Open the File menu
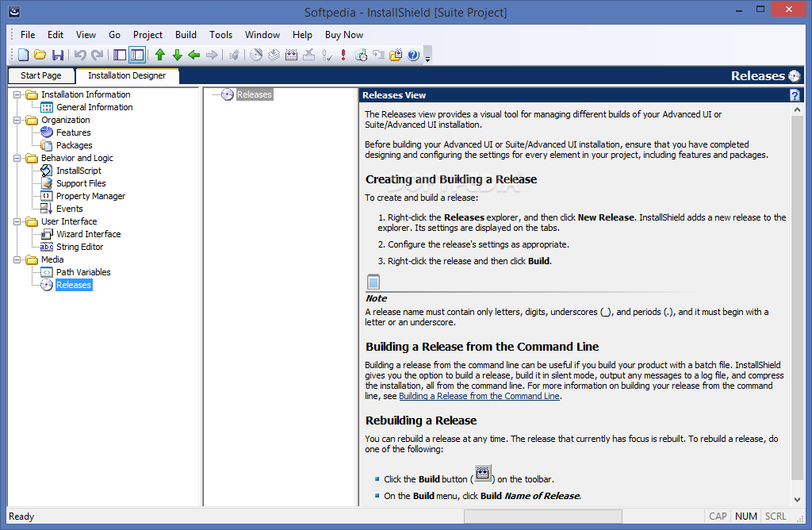Screen dimensions: 812x530 click(x=28, y=35)
